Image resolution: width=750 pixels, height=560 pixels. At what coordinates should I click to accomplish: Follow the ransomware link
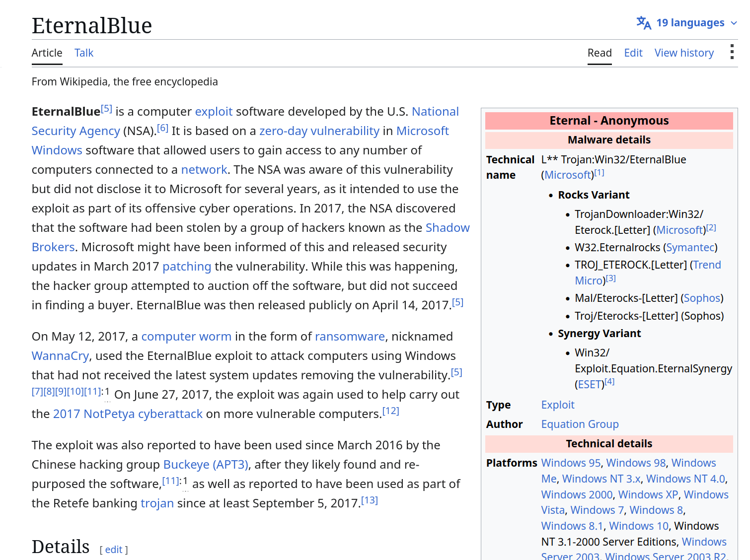point(350,336)
